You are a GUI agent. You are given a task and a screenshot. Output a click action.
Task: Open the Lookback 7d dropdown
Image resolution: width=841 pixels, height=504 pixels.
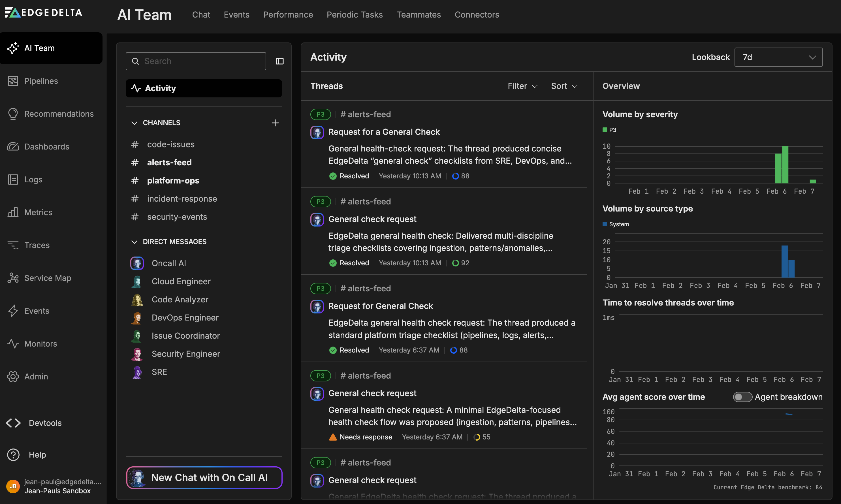(x=778, y=57)
